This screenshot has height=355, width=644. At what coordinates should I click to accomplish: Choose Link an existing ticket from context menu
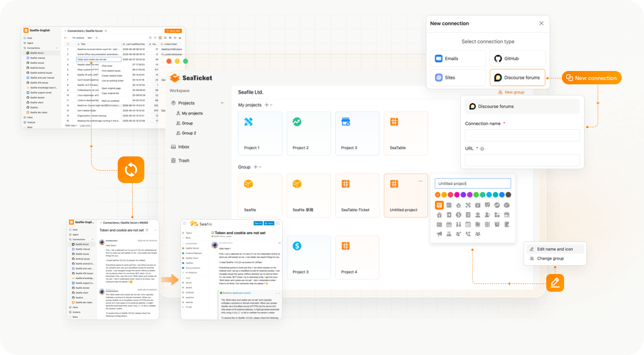coord(113,80)
